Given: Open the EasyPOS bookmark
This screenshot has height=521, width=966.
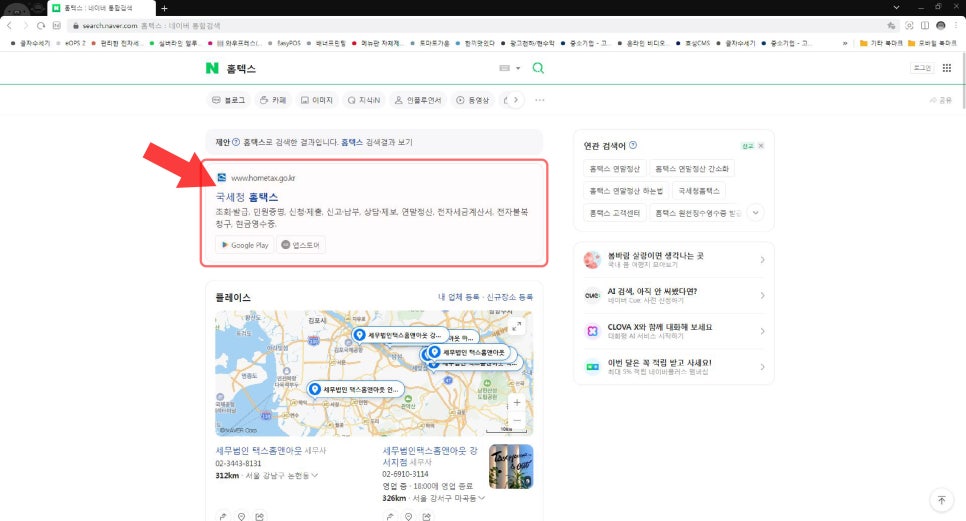Looking at the screenshot, I should (285, 43).
